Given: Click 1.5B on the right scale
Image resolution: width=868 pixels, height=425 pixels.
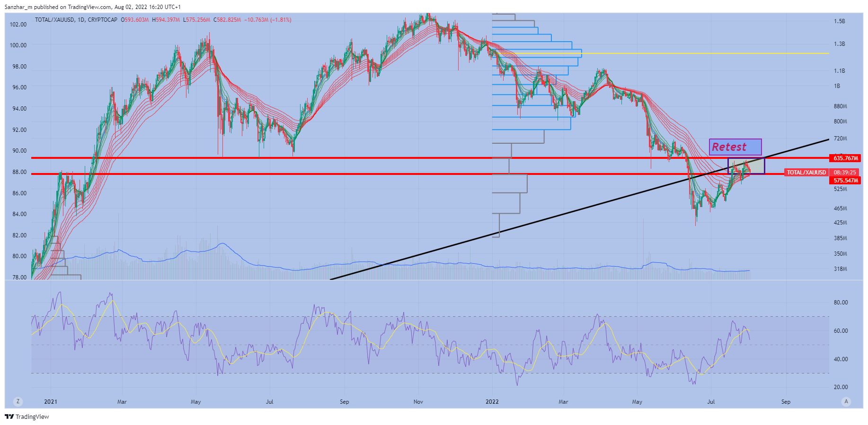Looking at the screenshot, I should point(840,21).
